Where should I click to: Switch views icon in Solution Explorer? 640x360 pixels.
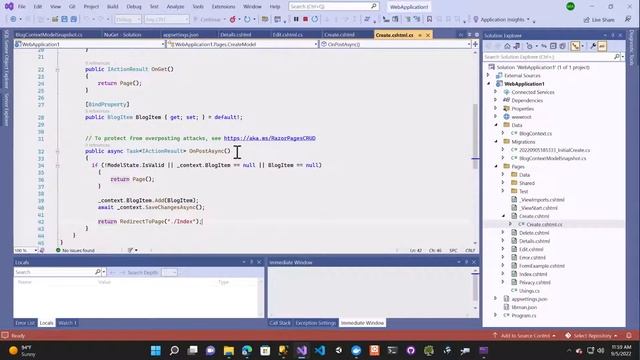point(517,46)
